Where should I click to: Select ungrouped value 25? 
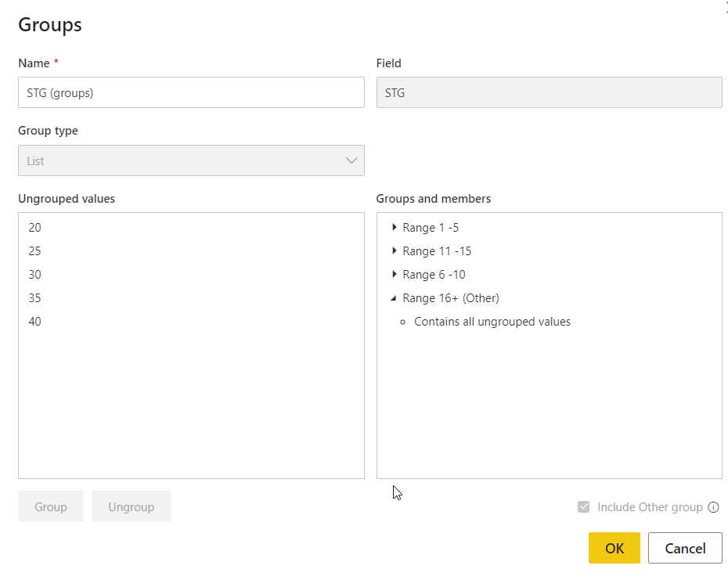[34, 251]
